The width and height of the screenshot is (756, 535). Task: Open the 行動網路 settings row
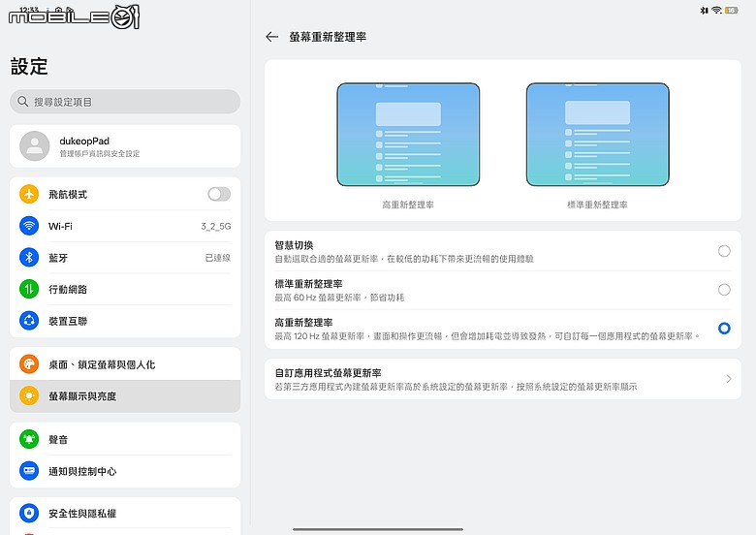(x=125, y=289)
